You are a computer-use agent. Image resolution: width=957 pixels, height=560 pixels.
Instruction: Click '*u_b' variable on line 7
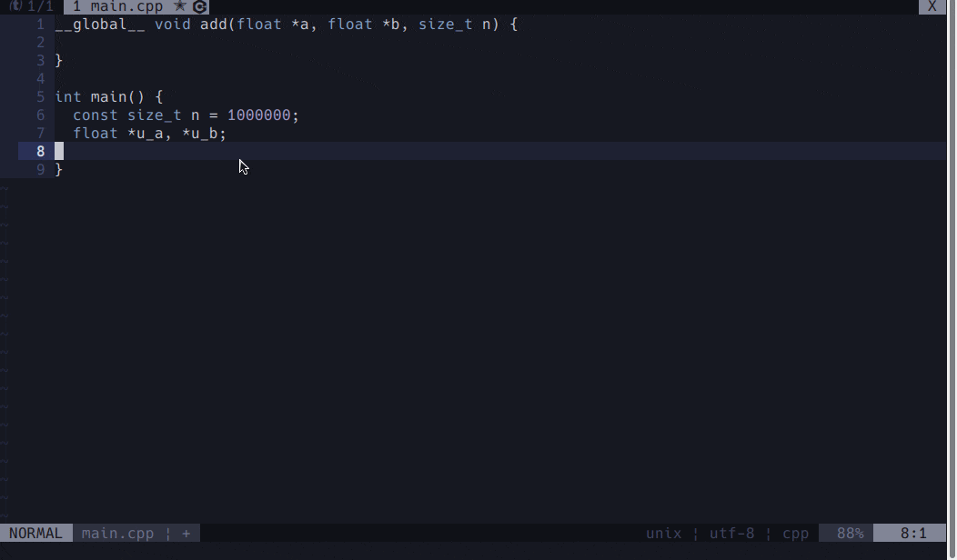click(x=199, y=134)
